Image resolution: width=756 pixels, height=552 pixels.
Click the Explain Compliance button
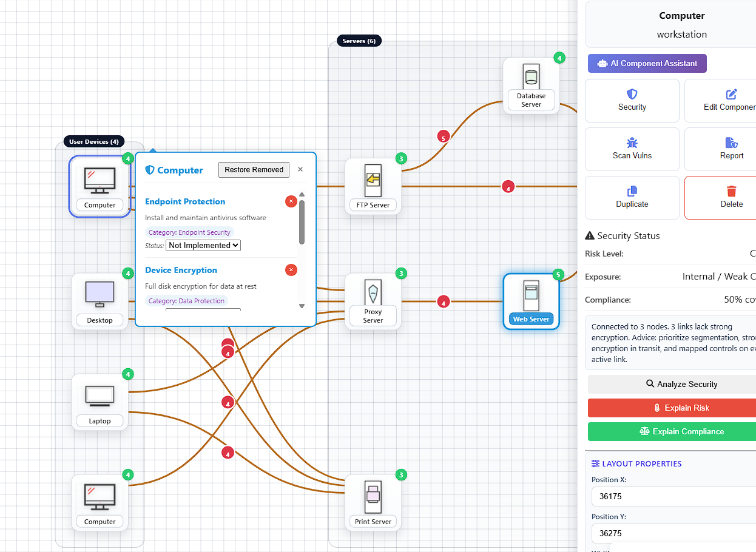(681, 431)
